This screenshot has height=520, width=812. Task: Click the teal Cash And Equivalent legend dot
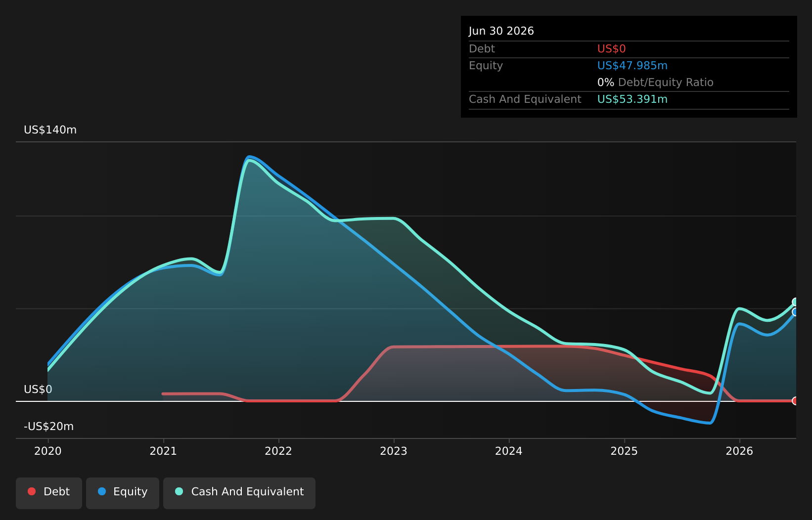click(x=179, y=491)
